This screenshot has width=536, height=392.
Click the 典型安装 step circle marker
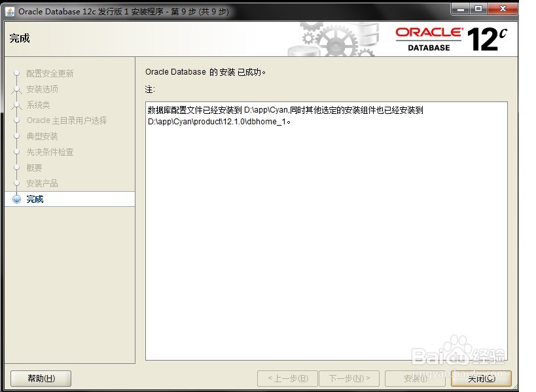click(x=16, y=136)
